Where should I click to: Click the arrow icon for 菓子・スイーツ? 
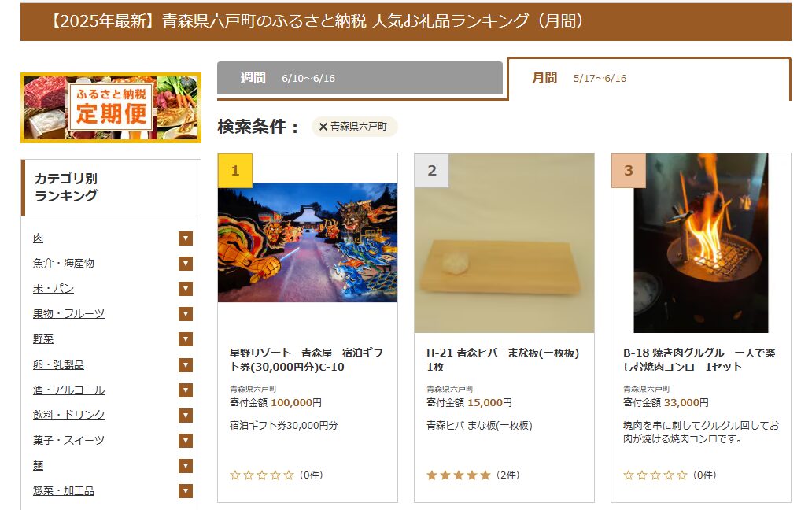click(x=186, y=441)
